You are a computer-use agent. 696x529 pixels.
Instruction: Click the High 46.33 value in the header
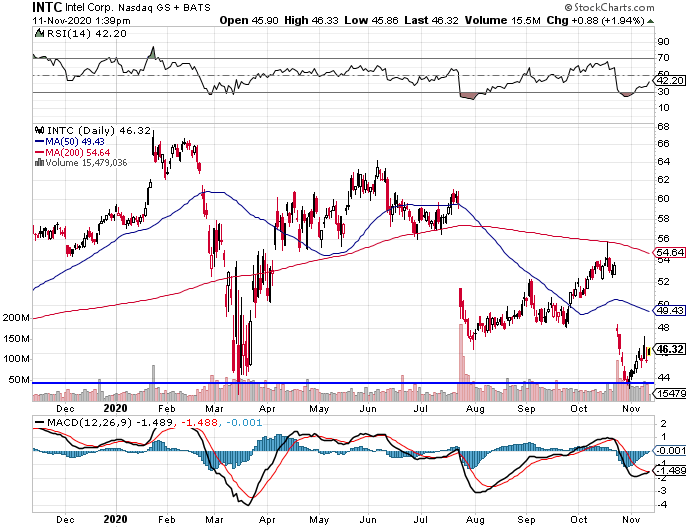(x=311, y=20)
